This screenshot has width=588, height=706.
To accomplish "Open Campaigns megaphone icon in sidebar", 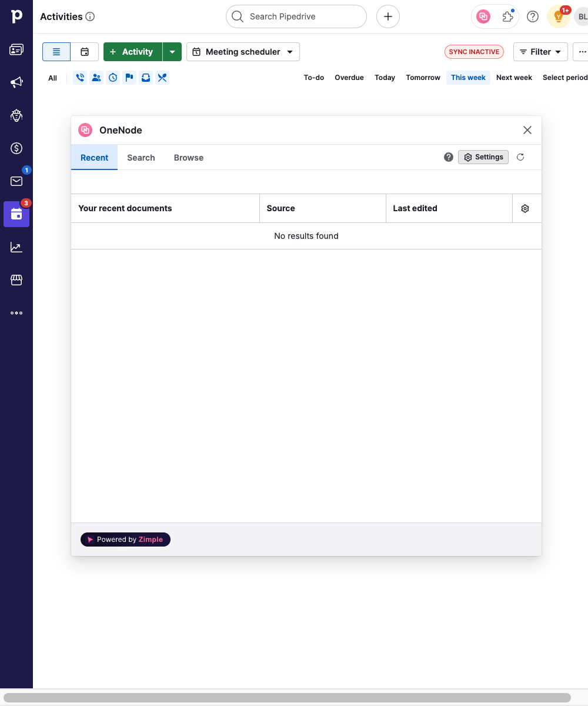I will click(16, 82).
